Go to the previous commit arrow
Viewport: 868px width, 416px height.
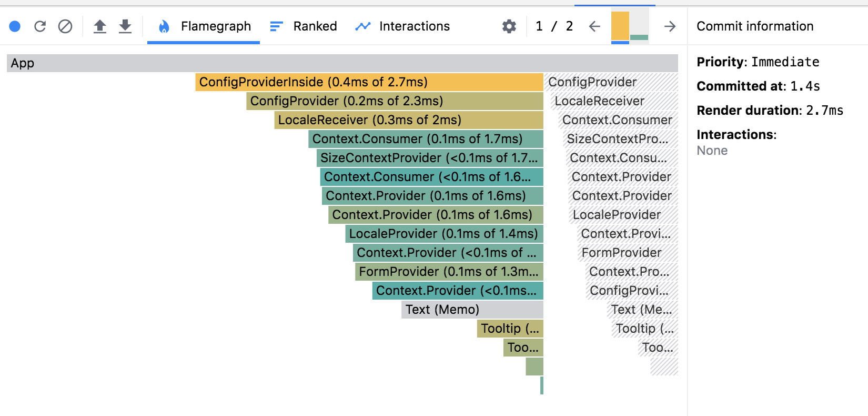point(594,26)
